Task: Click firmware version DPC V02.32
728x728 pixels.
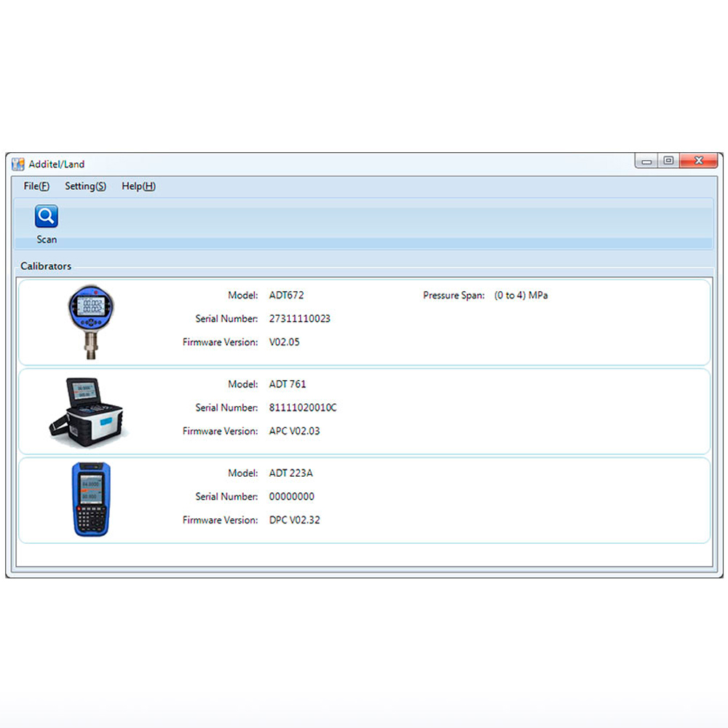Action: click(294, 520)
